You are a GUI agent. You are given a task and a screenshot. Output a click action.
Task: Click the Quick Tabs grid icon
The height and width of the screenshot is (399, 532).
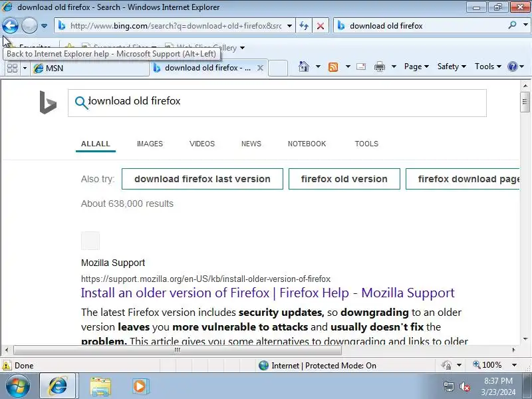(13, 68)
